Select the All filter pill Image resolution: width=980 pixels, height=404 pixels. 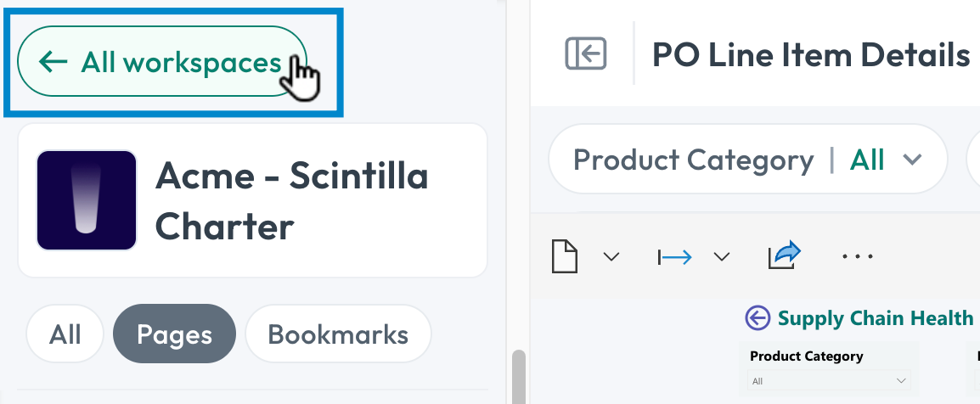click(65, 334)
